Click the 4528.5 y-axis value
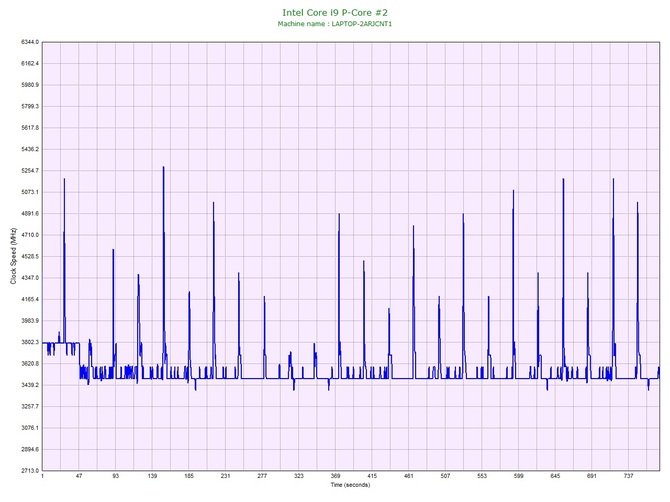The width and height of the screenshot is (670, 502). pyautogui.click(x=30, y=257)
